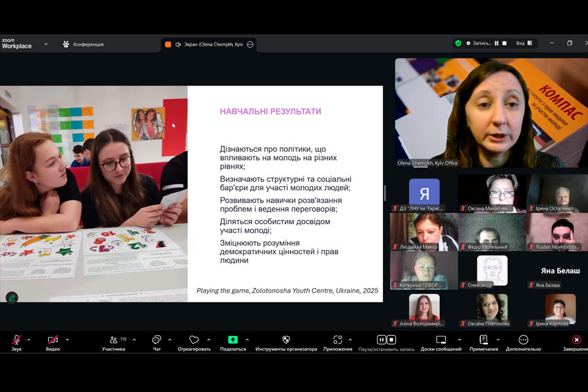The height and width of the screenshot is (392, 588).
Task: Click the green Поделиться share screen button
Action: (x=233, y=340)
